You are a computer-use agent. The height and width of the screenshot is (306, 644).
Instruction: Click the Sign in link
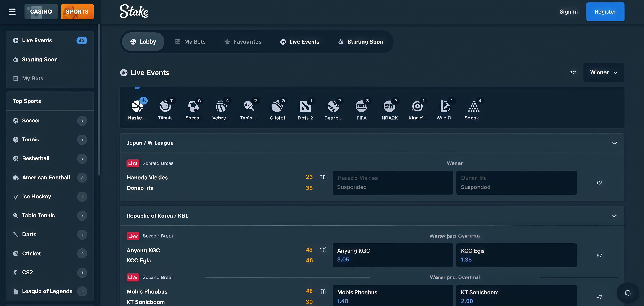coord(568,12)
